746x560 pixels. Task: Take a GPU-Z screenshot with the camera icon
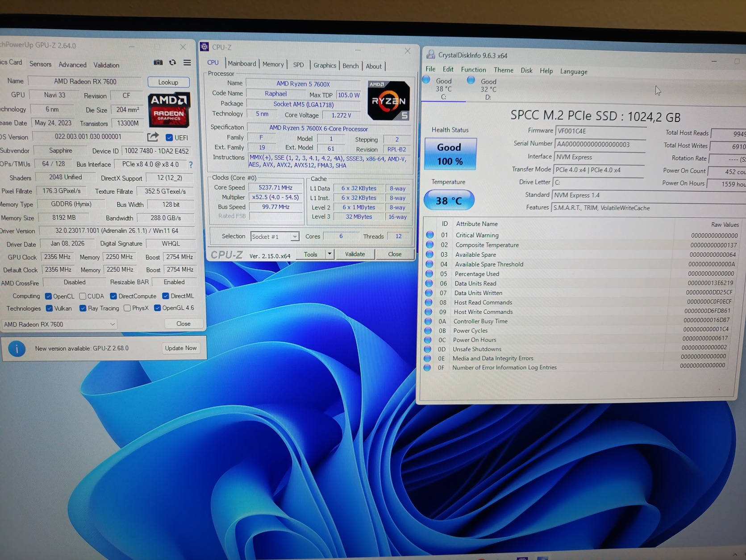point(158,62)
